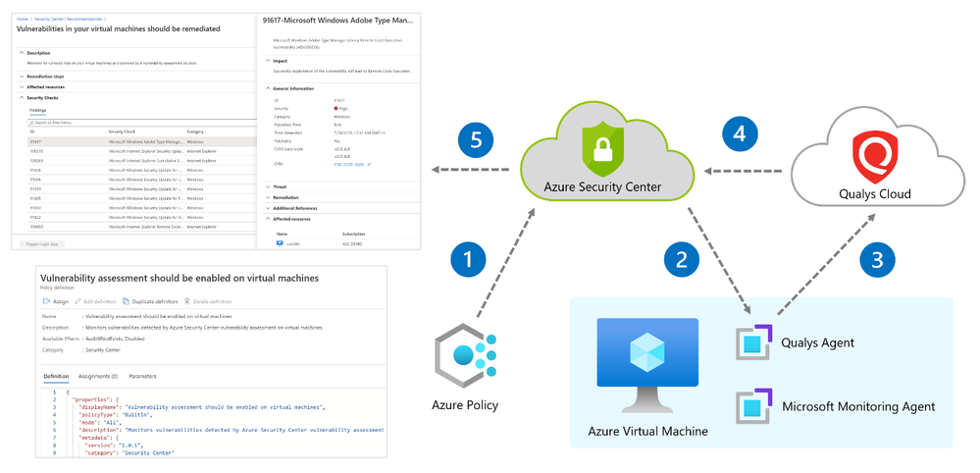
Task: Click the Azure Policy hexagon icon
Action: point(466,357)
